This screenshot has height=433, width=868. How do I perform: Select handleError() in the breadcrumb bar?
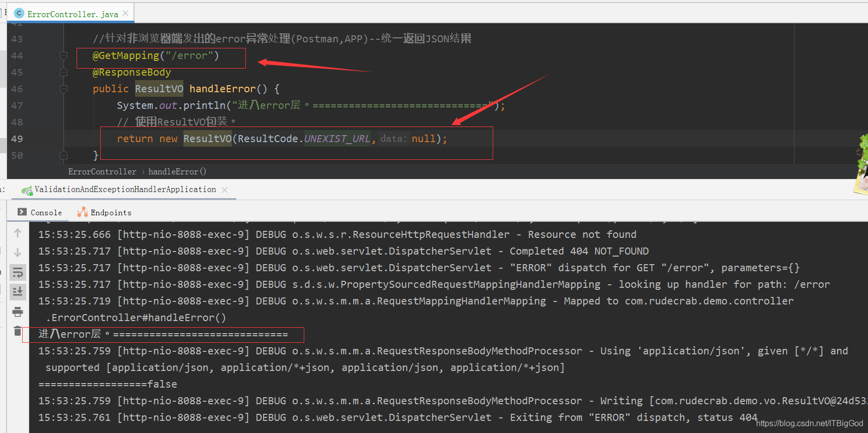177,172
